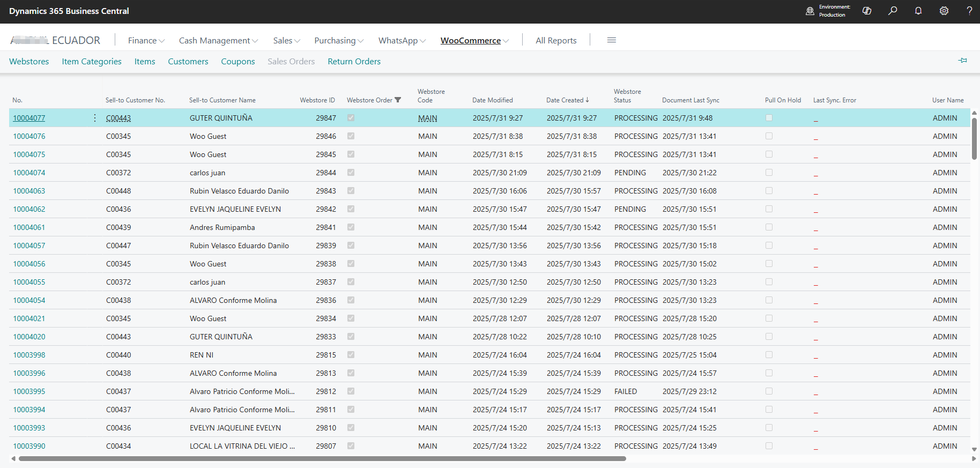
Task: Click the Webstore ID column header
Action: tap(317, 100)
